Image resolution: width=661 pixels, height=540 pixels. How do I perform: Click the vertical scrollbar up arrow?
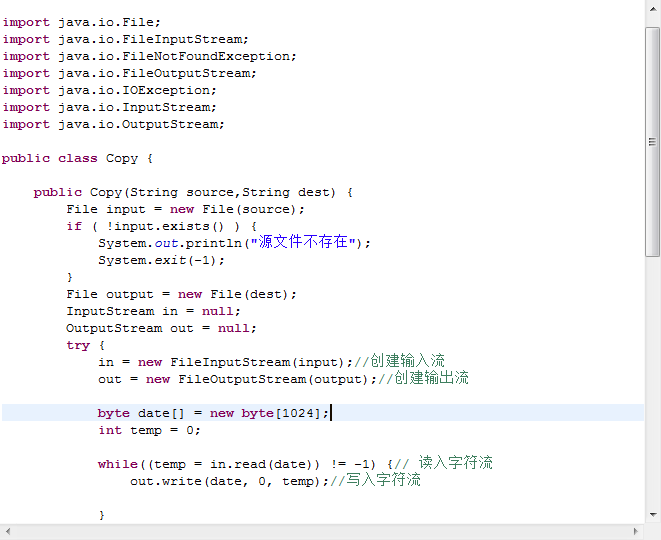pyautogui.click(x=653, y=10)
